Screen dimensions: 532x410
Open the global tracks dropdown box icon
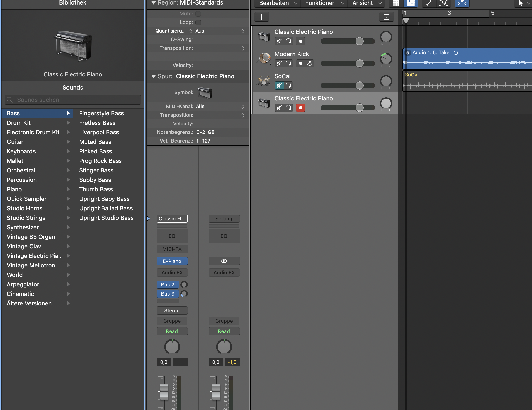pos(386,17)
